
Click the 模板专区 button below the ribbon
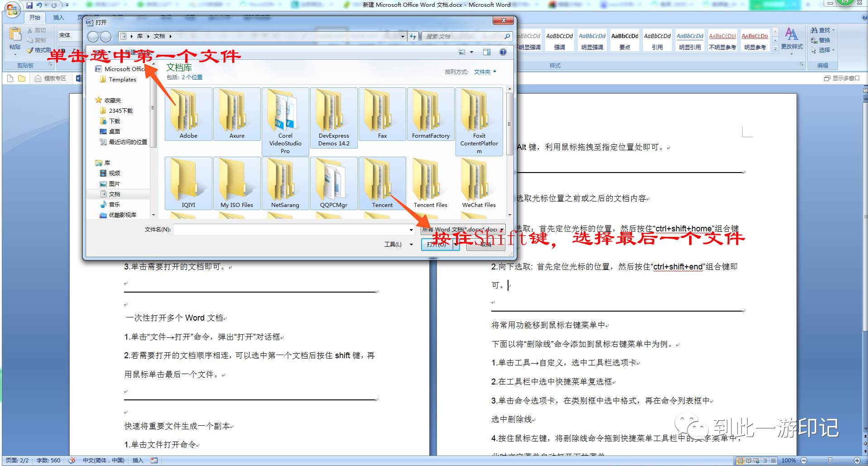[51, 78]
